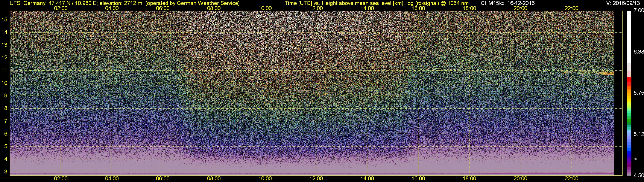Image resolution: width=644 pixels, height=182 pixels.
Task: Click the colorbar value 5.12
Action: coord(639,134)
